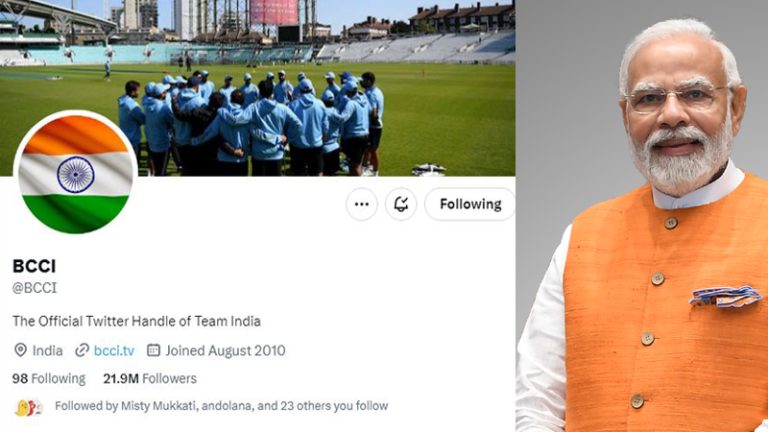Click the India location text
Viewport: 768px width, 432px height.
pos(48,351)
